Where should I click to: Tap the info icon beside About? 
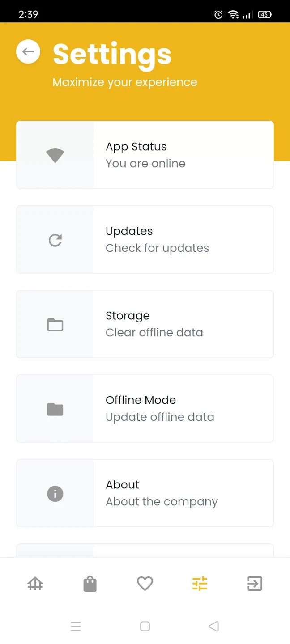(55, 494)
